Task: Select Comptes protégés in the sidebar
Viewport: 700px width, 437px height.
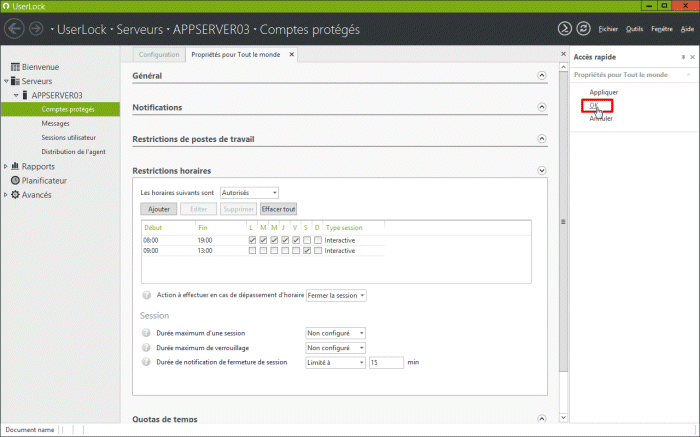Action: [60, 109]
